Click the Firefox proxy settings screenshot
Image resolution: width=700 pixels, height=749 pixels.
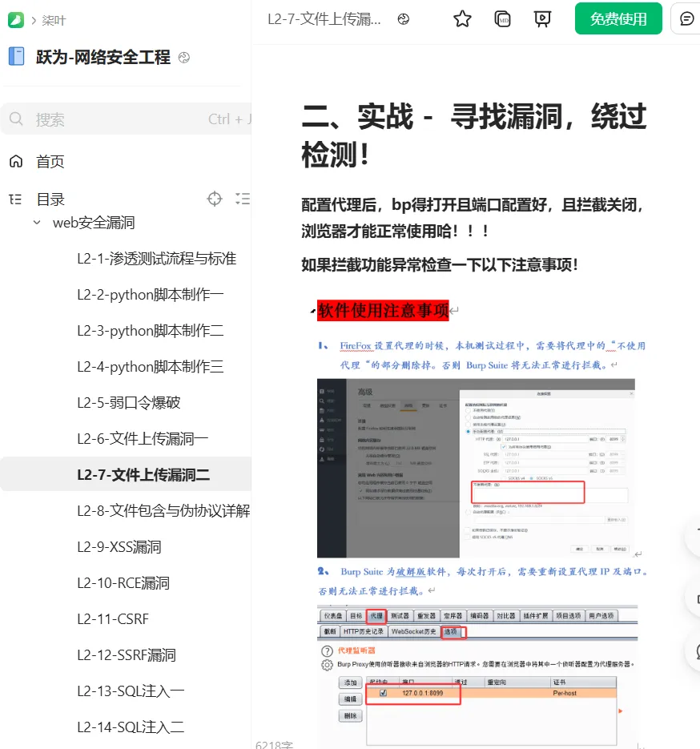476,468
